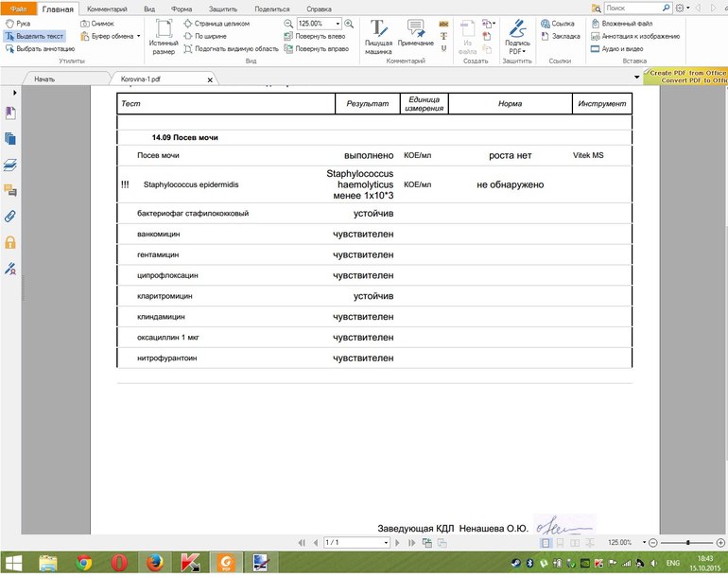Enable the Рука hand tool
The height and width of the screenshot is (577, 728).
pyautogui.click(x=18, y=23)
